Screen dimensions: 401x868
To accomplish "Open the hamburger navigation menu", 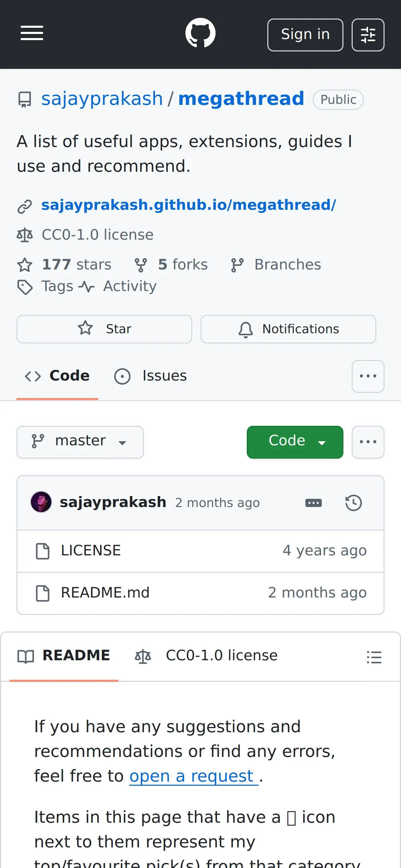I will click(32, 33).
